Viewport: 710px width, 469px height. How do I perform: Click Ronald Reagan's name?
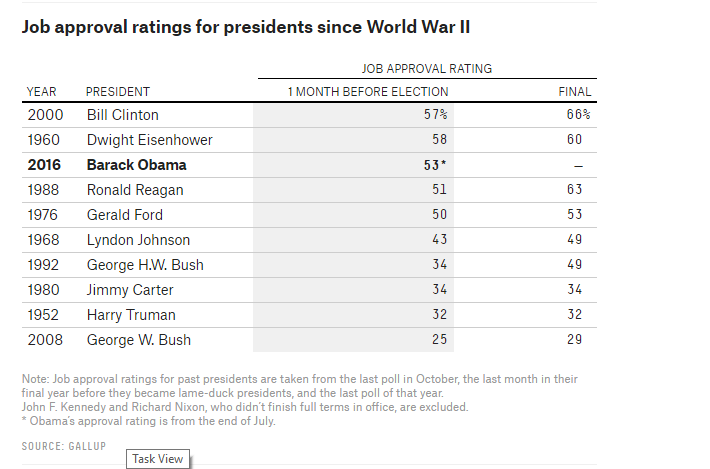(135, 190)
